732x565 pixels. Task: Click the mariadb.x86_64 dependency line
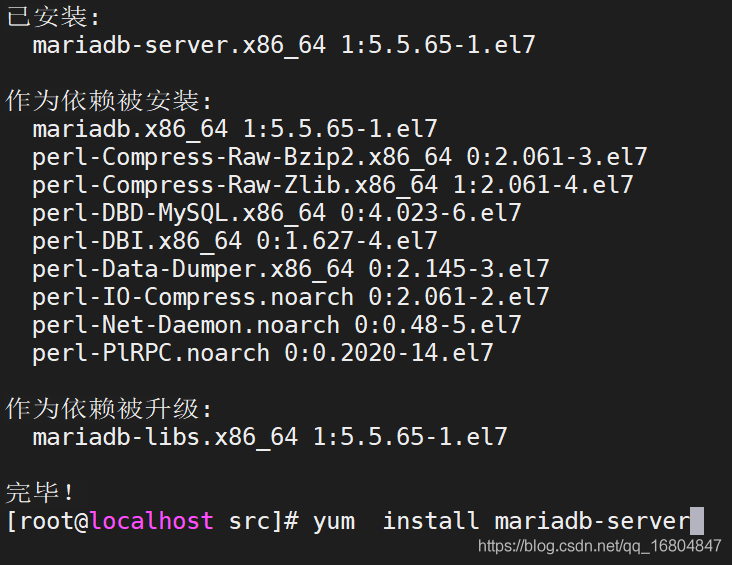(x=234, y=129)
